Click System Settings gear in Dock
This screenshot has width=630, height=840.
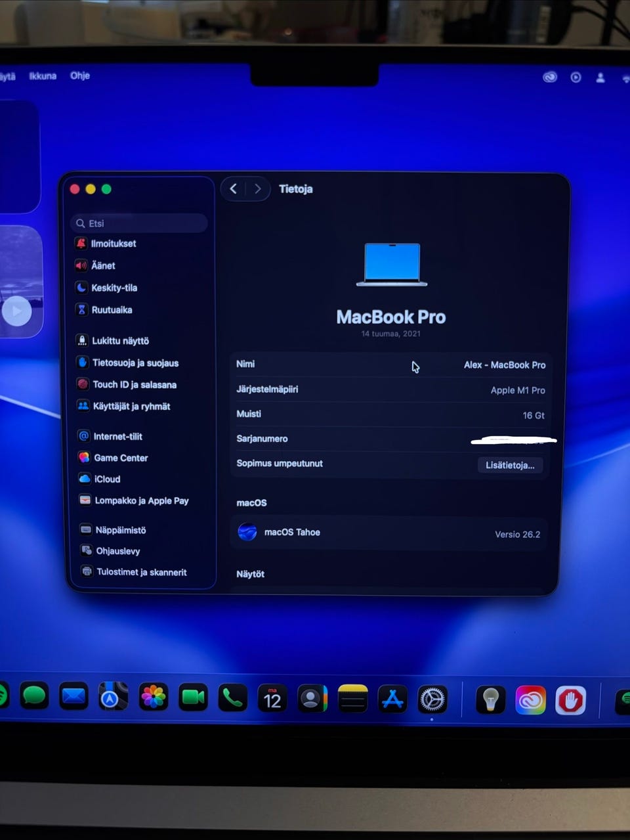tap(432, 700)
